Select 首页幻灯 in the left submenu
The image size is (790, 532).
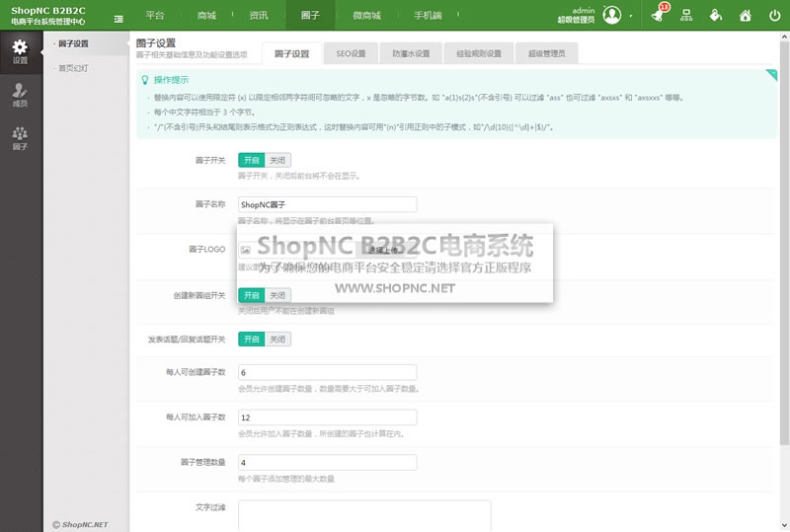(73, 68)
